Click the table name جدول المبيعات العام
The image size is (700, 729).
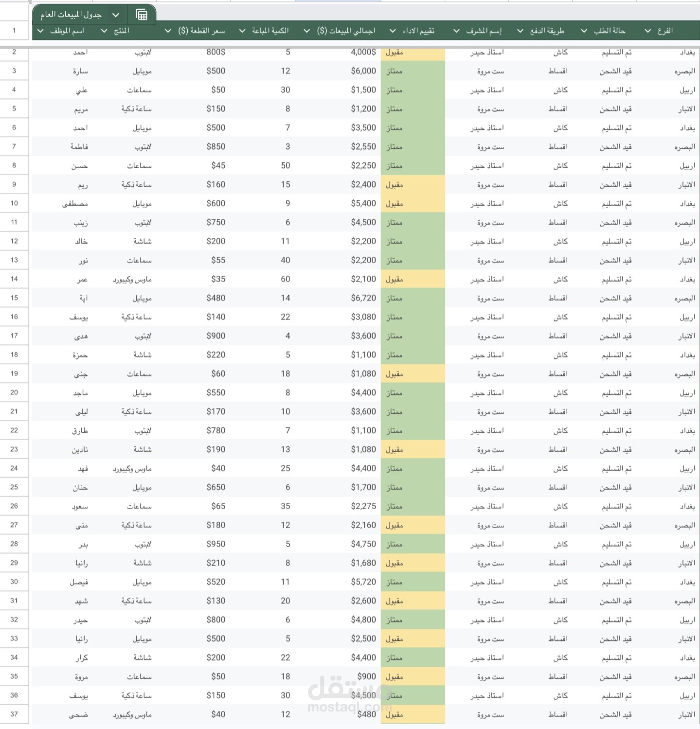pyautogui.click(x=71, y=15)
